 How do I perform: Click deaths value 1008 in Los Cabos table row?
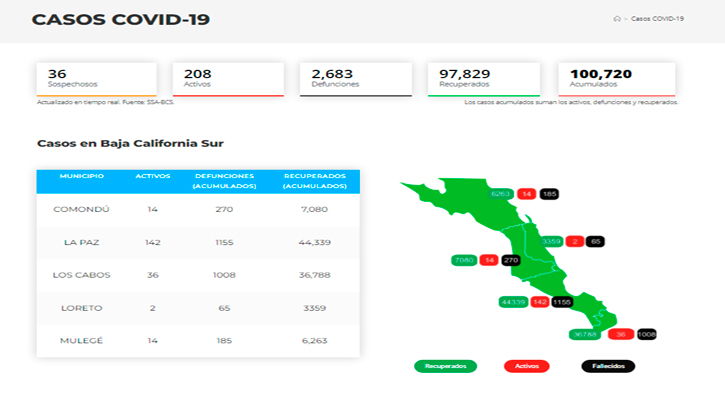point(224,275)
